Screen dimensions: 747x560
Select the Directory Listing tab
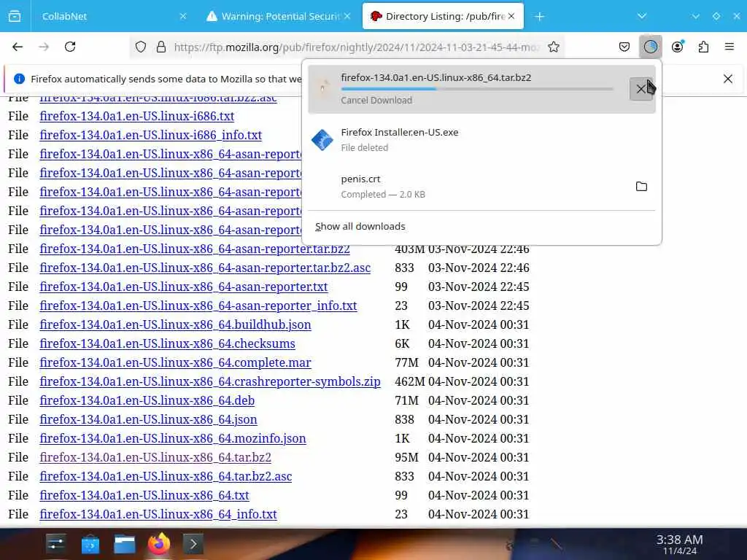click(443, 16)
